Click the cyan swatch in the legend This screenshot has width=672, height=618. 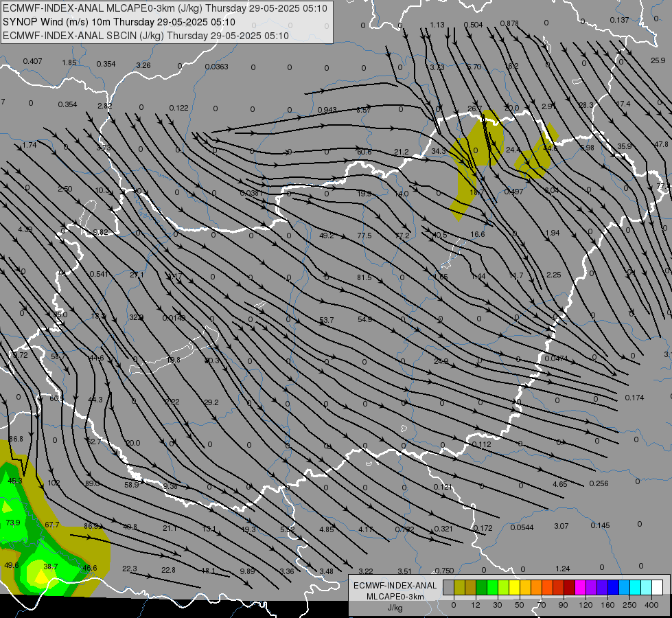click(x=635, y=587)
